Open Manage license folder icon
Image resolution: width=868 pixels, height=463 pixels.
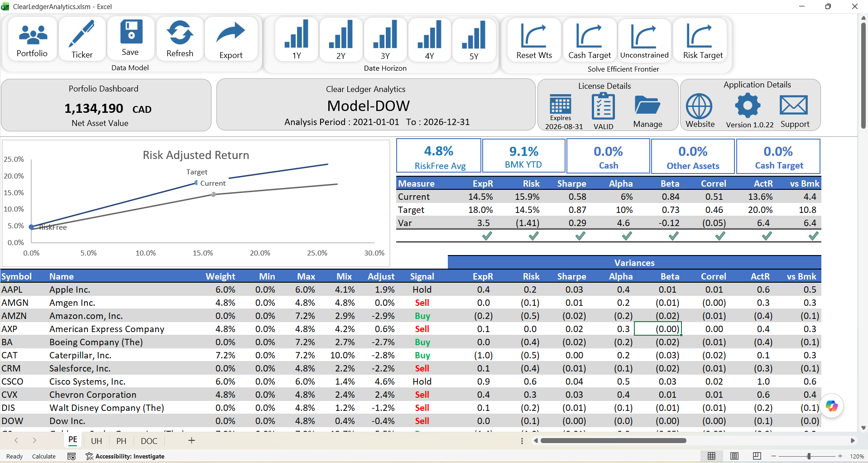coord(647,105)
